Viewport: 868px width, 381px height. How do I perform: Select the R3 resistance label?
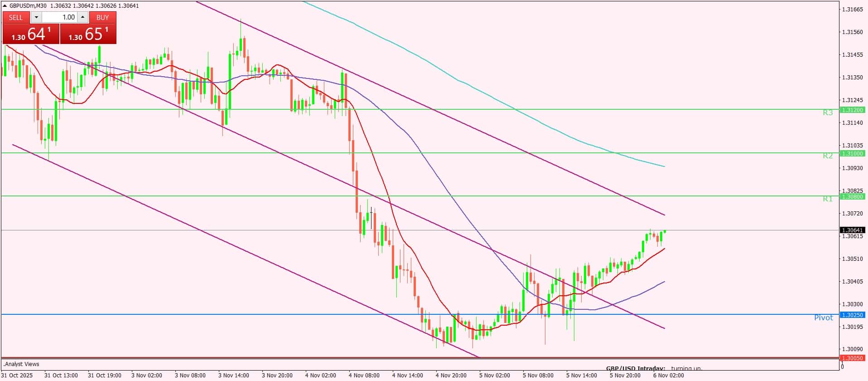pos(828,112)
